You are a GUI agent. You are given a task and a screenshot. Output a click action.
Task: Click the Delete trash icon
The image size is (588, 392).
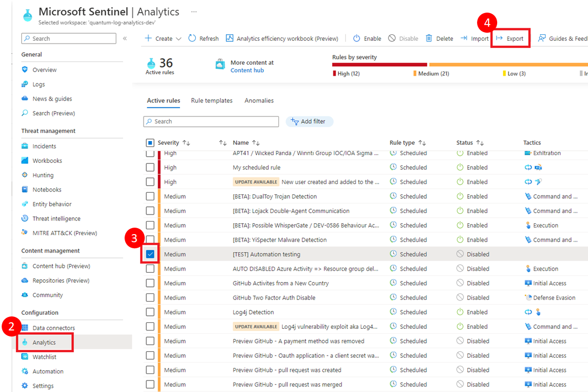pos(429,39)
